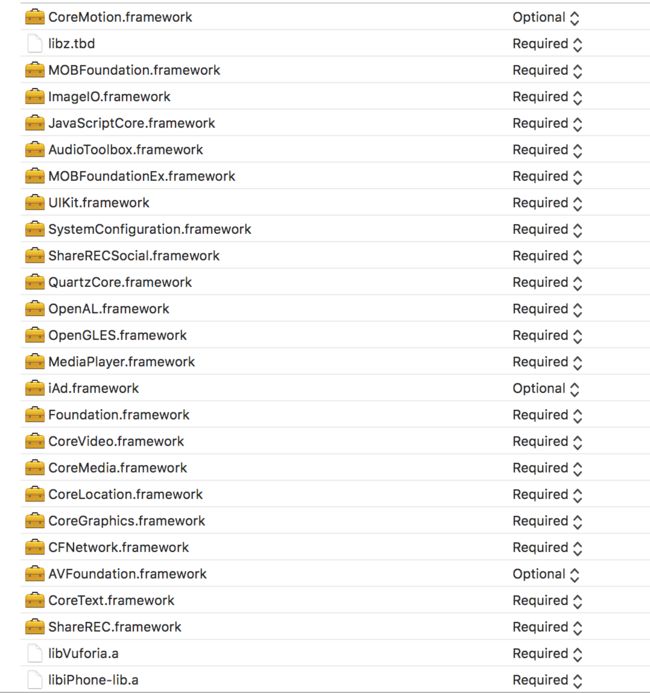Click the QuartzCore.framework toolbox icon
The width and height of the screenshot is (650, 693).
click(35, 282)
